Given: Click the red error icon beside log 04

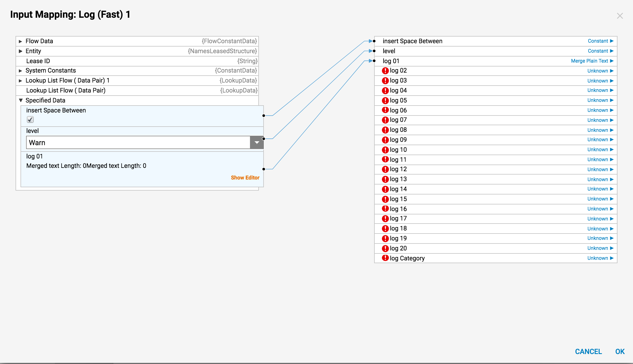Looking at the screenshot, I should [x=385, y=90].
